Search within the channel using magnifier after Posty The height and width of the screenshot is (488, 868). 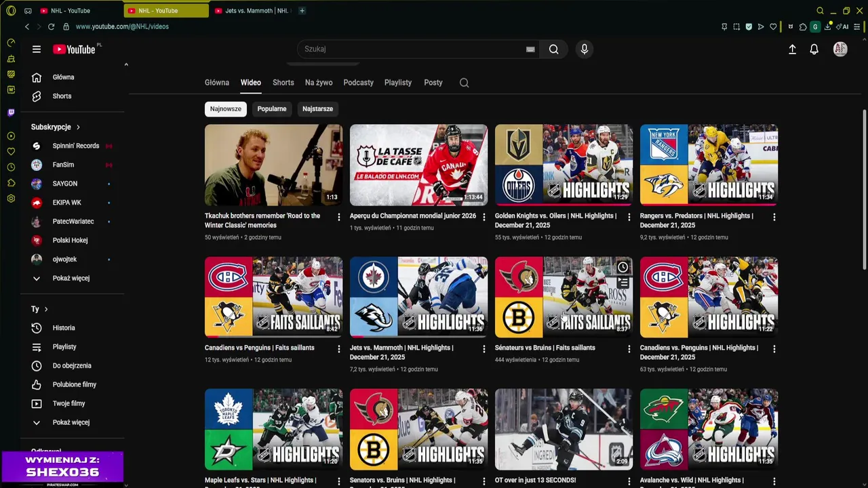click(464, 83)
